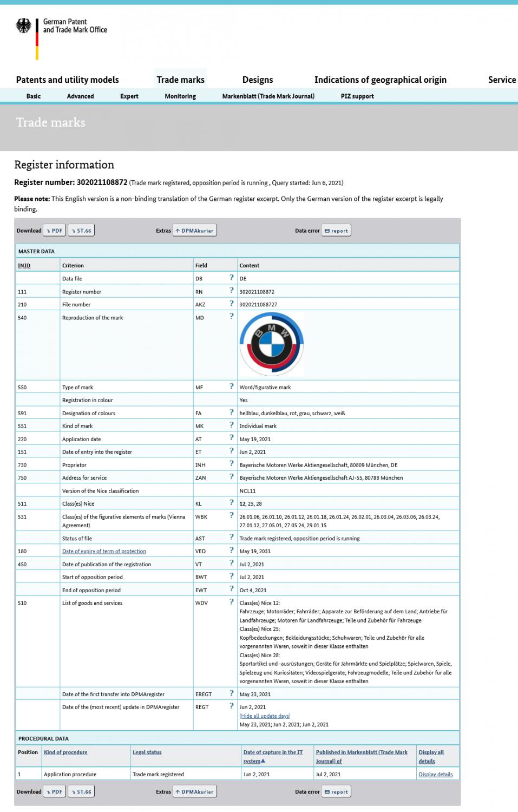Open help icon for Proprietor row
Viewport: 518px width, 812px height.
click(x=232, y=464)
